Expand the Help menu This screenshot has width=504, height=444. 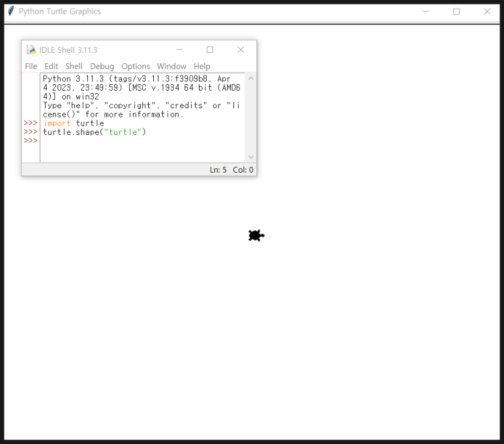202,66
